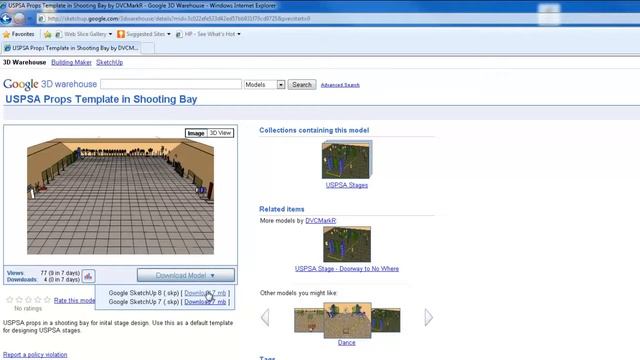This screenshot has height=360, width=640.
Task: Open the USPSA Stages collection thumbnail
Action: [x=347, y=160]
